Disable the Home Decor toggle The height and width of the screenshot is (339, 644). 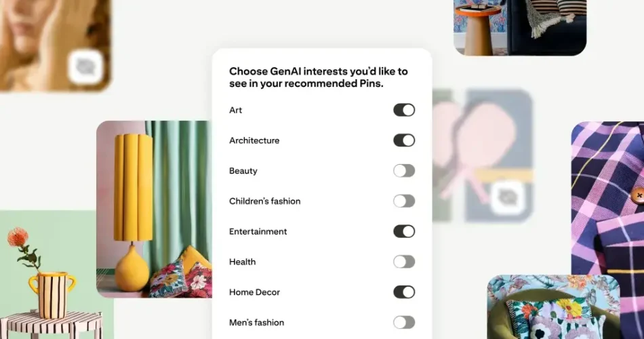pos(404,292)
